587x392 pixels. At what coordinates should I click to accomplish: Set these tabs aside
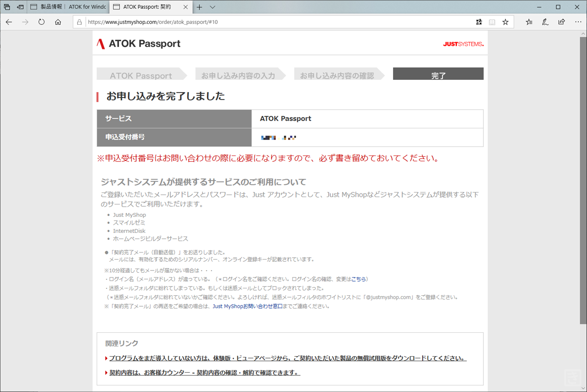pyautogui.click(x=21, y=7)
